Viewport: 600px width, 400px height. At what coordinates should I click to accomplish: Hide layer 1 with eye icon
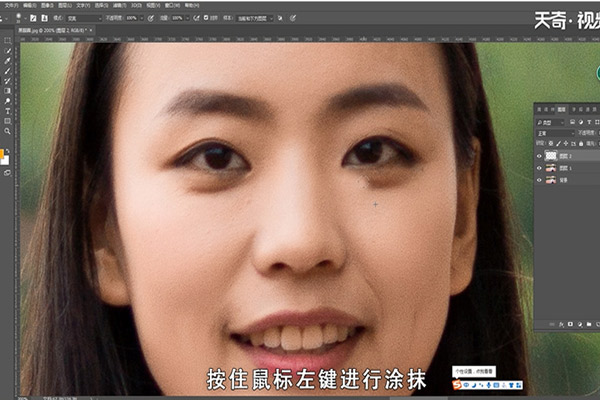pos(539,168)
